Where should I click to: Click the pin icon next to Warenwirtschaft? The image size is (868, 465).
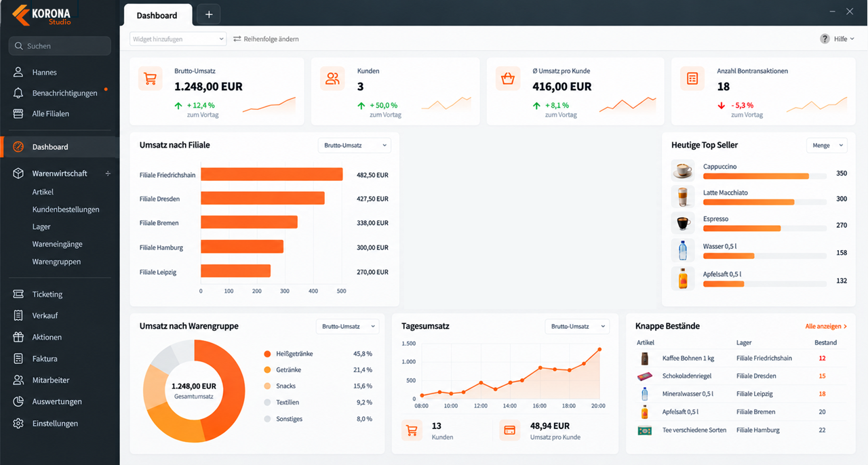point(108,174)
